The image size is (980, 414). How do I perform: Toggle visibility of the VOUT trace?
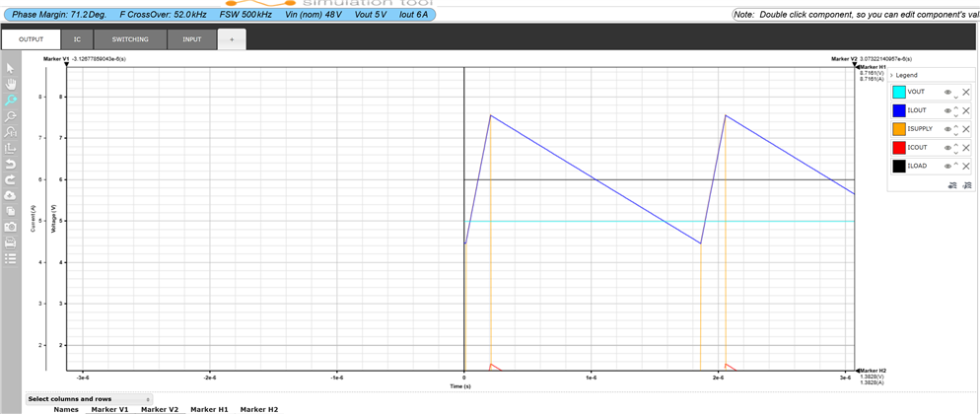(x=947, y=93)
